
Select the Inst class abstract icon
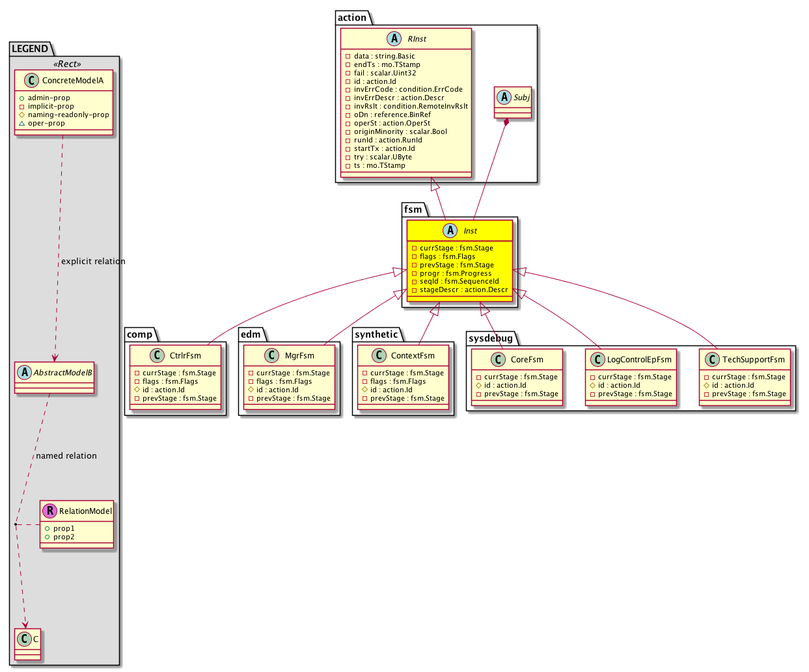pos(451,230)
